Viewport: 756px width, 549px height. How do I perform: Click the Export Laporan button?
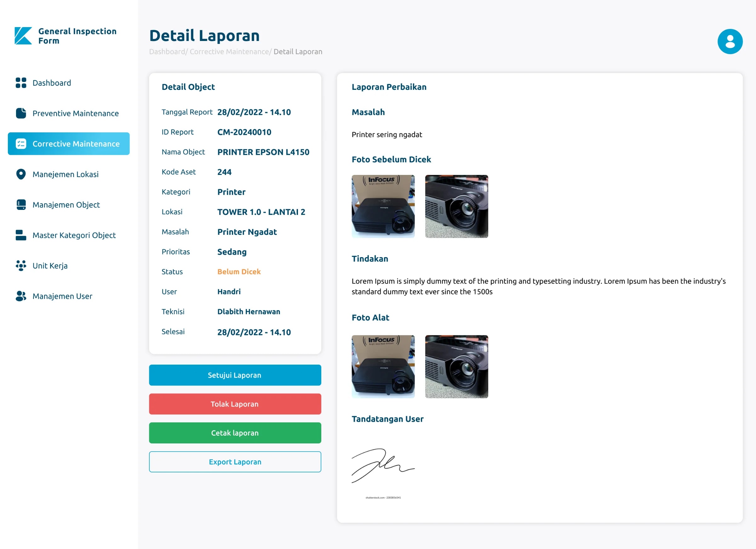(235, 462)
